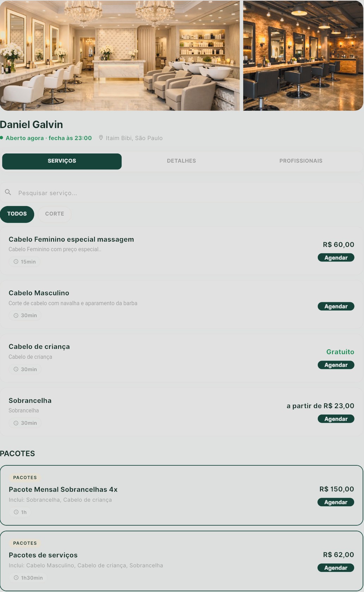Filter services by Corte chip
The height and width of the screenshot is (592, 364).
point(55,214)
